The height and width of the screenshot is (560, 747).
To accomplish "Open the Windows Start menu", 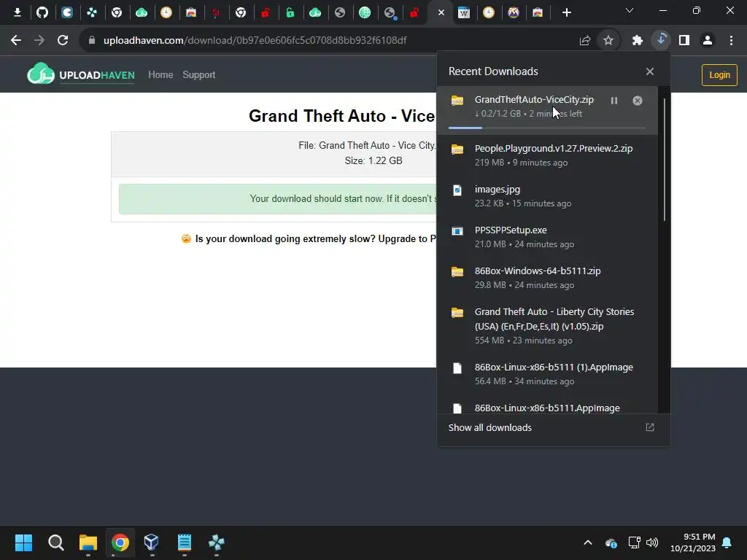I will coord(23,542).
